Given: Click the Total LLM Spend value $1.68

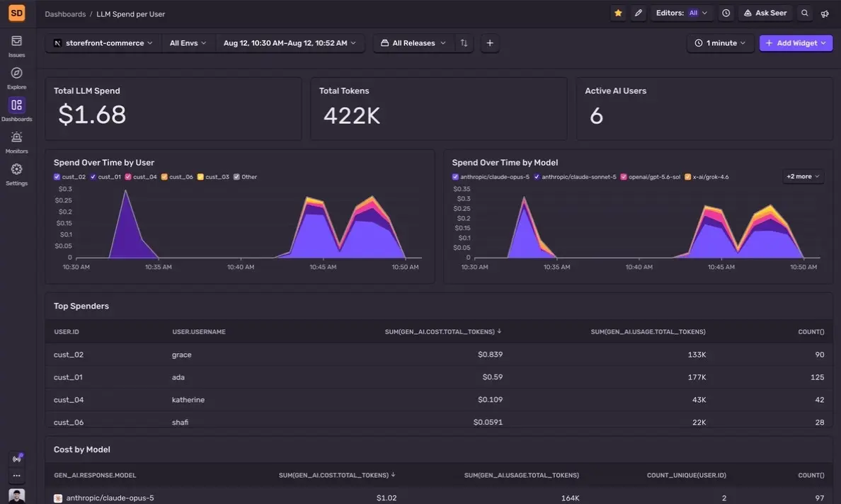Looking at the screenshot, I should click(x=92, y=115).
